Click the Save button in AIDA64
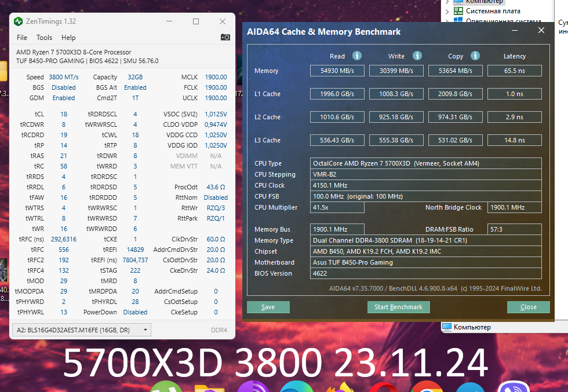568x392 pixels. (x=268, y=307)
